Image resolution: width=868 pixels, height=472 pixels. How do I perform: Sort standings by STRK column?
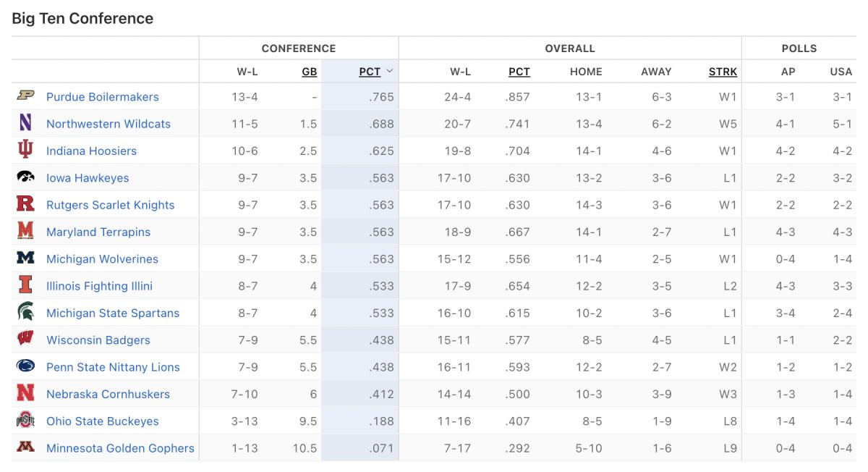(723, 72)
